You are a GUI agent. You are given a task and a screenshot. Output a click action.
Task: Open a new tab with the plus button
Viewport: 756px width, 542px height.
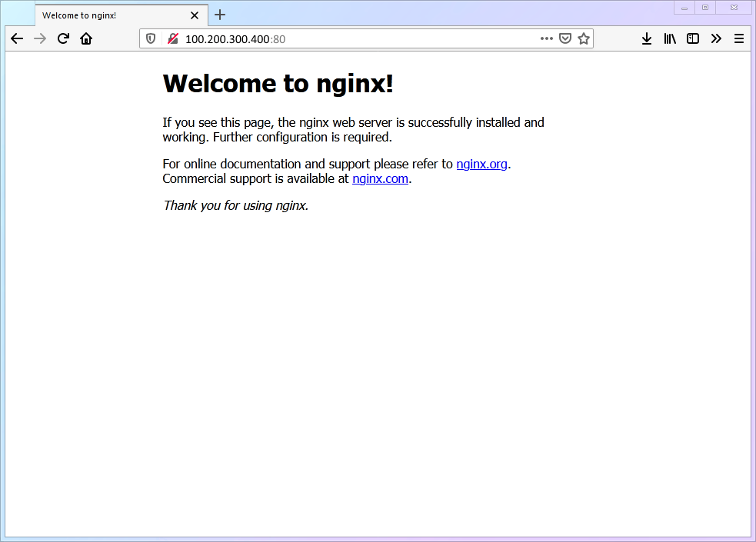coord(220,15)
